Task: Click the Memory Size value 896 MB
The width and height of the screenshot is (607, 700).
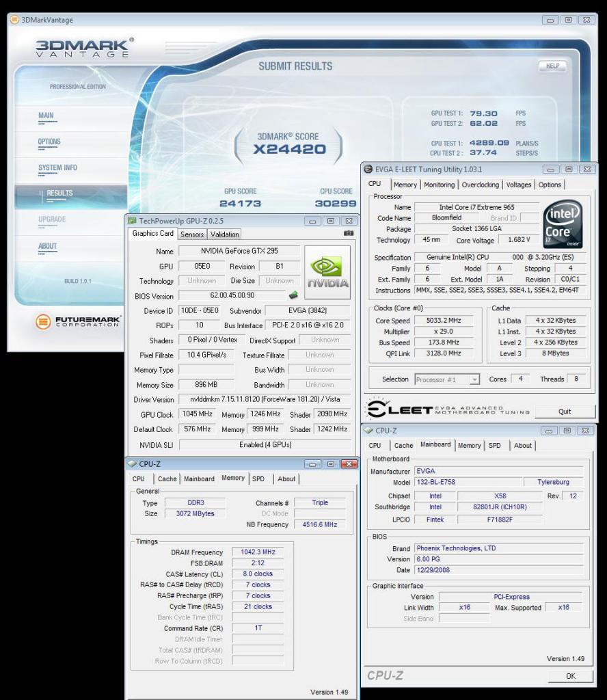Action: pyautogui.click(x=206, y=384)
